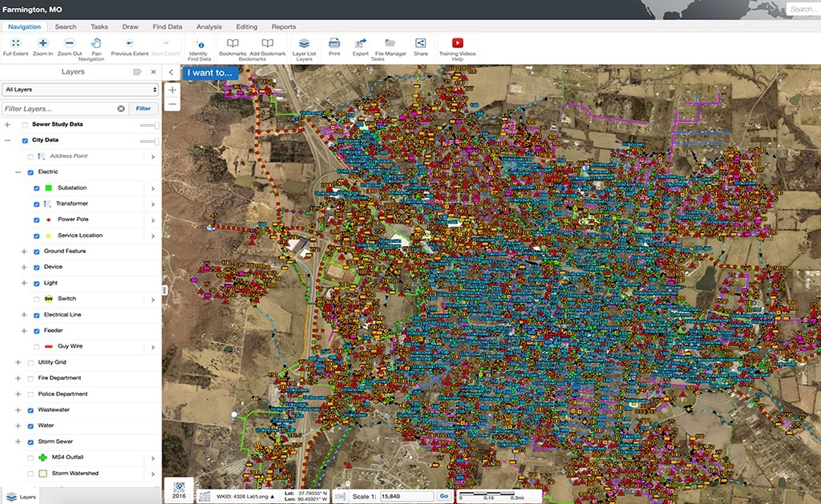821x504 pixels.
Task: Click into the Filter Layers input field
Action: [x=59, y=108]
